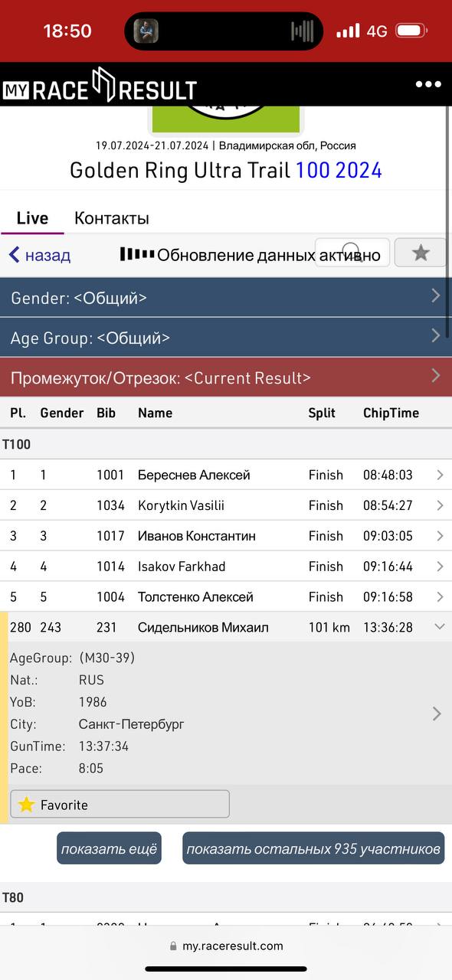Open participant detail arrow in expanded panel

tap(437, 714)
